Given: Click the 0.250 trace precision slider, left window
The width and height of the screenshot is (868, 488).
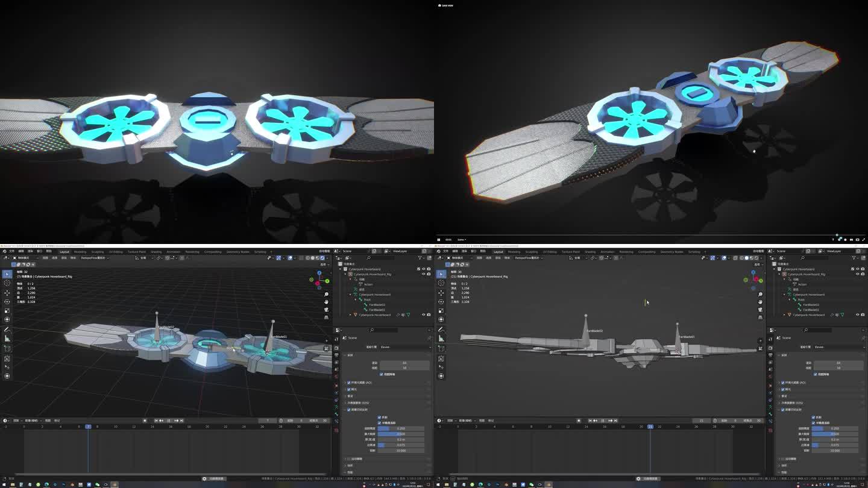Looking at the screenshot, I should tap(401, 428).
